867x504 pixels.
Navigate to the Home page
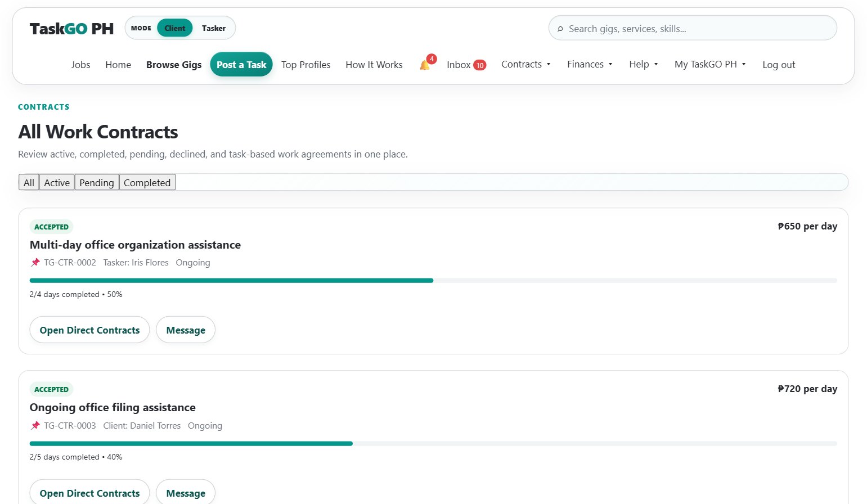pos(118,65)
